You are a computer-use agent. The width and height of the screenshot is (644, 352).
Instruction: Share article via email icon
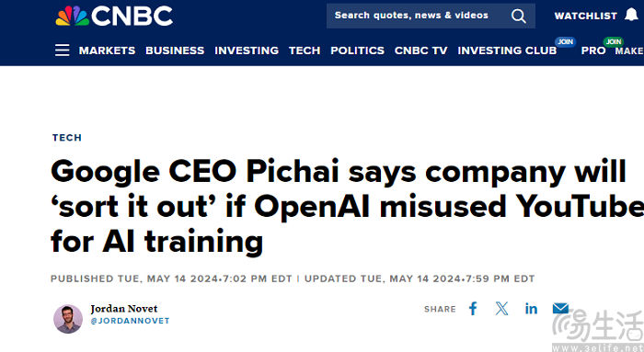pos(560,308)
